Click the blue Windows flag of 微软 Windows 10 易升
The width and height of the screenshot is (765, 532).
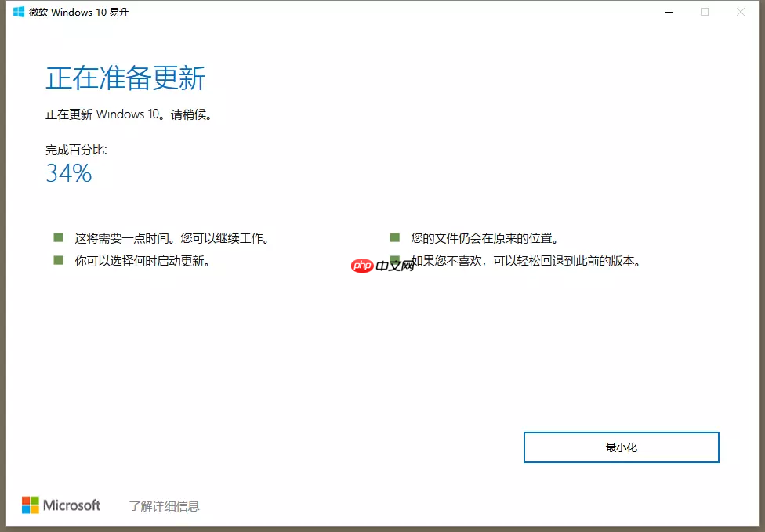click(17, 13)
